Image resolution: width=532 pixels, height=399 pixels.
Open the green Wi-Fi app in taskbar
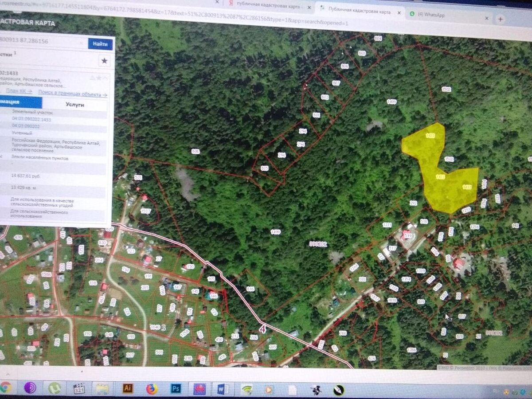pyautogui.click(x=246, y=390)
